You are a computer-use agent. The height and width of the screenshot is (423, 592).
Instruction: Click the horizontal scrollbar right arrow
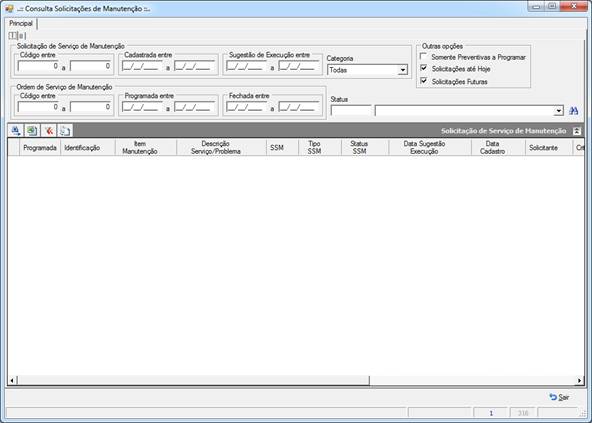tap(579, 380)
